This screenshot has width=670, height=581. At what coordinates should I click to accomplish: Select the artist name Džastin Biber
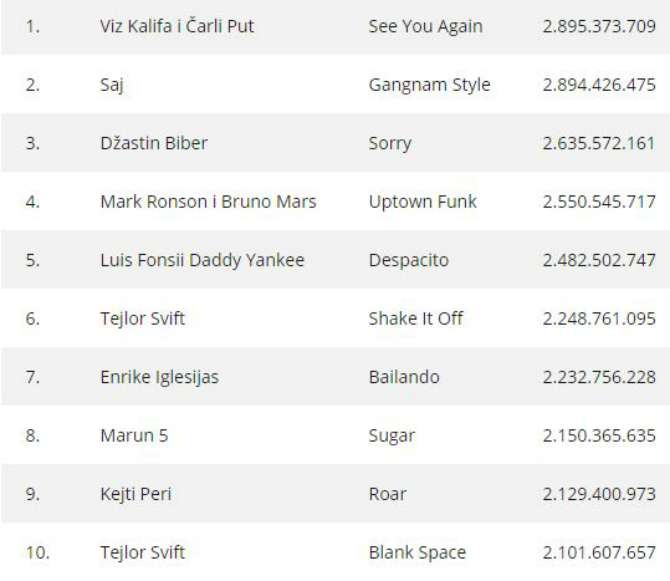pos(154,143)
